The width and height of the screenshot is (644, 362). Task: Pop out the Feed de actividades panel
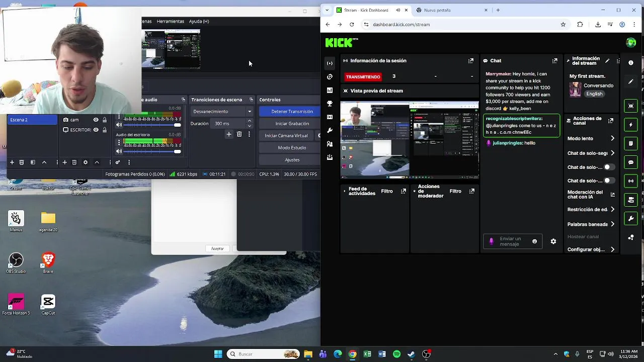click(404, 191)
